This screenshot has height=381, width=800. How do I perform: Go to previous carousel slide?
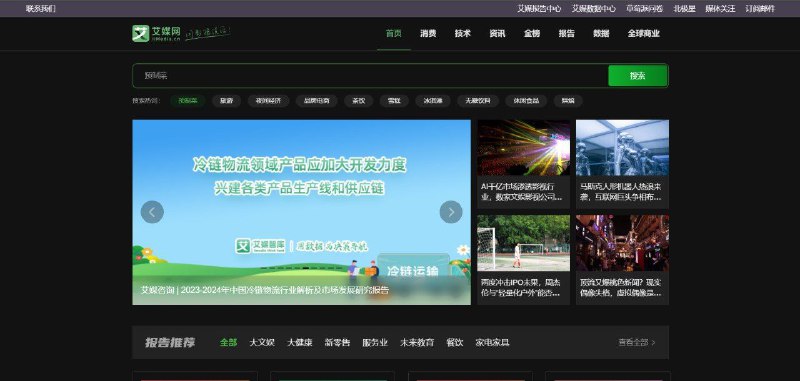(x=152, y=212)
